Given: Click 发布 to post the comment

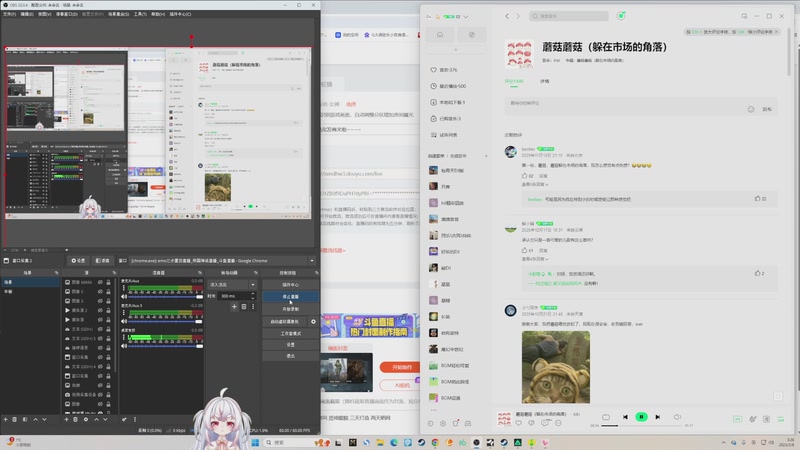Looking at the screenshot, I should point(767,109).
